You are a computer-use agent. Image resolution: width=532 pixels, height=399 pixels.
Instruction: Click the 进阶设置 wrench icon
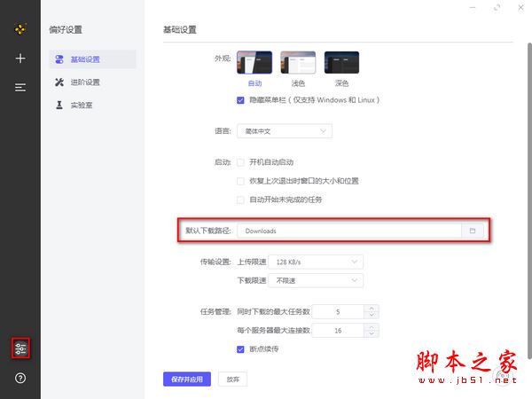click(59, 82)
